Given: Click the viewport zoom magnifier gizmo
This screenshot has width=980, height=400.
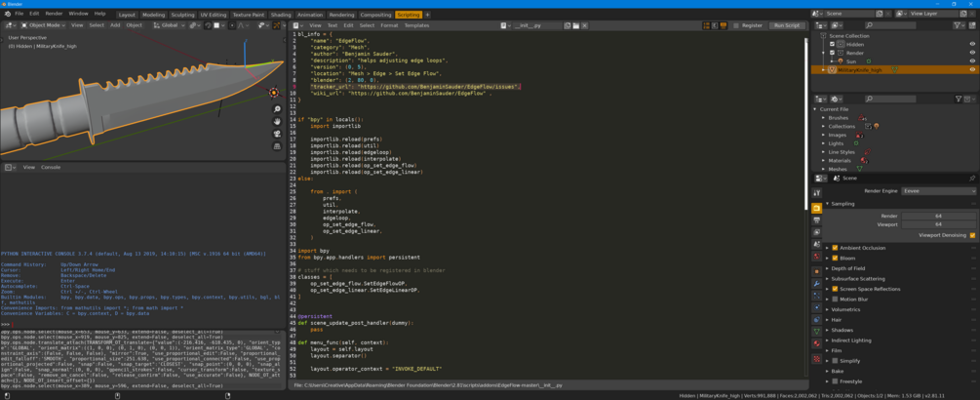Looking at the screenshot, I should point(277,108).
